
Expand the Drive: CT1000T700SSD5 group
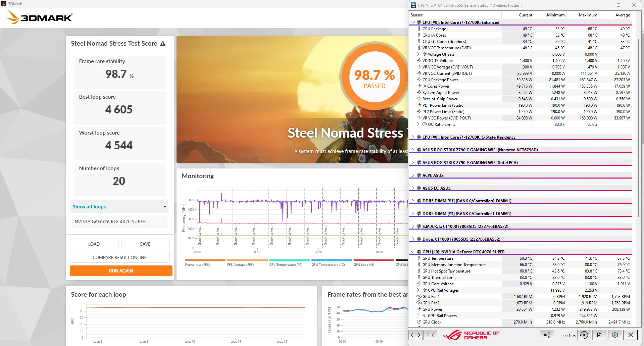[413, 239]
